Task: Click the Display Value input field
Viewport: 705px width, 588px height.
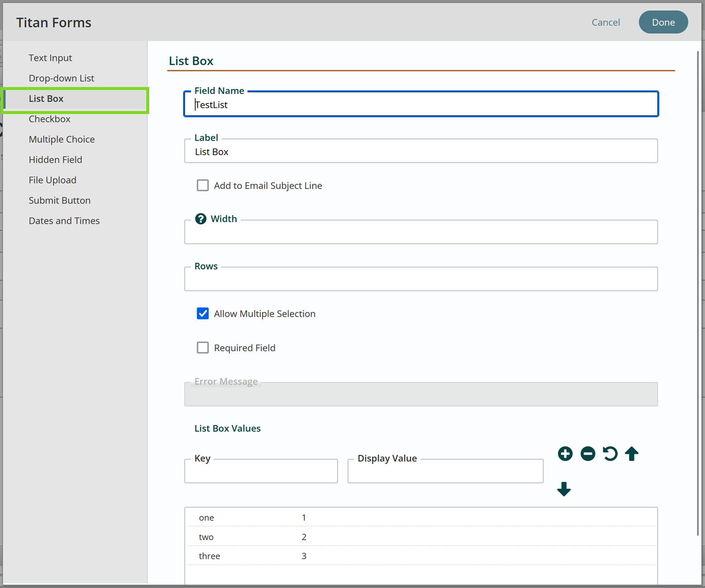Action: pos(445,471)
